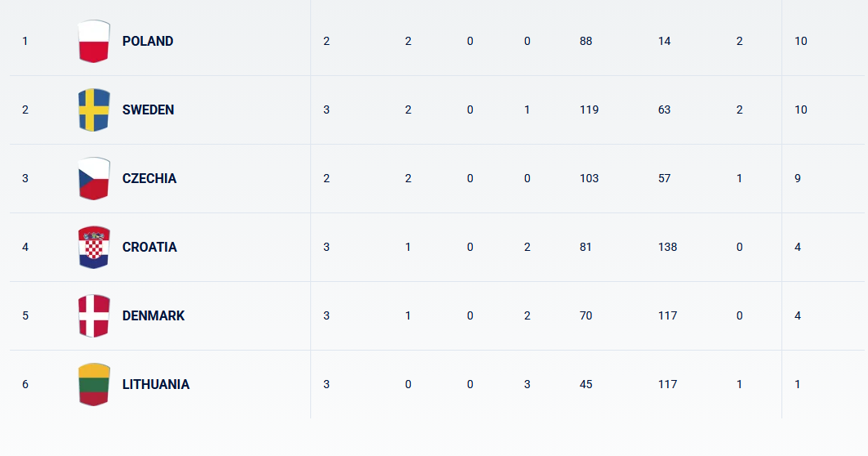Click Lithuania's rank number 6
The height and width of the screenshot is (456, 868).
pos(25,384)
